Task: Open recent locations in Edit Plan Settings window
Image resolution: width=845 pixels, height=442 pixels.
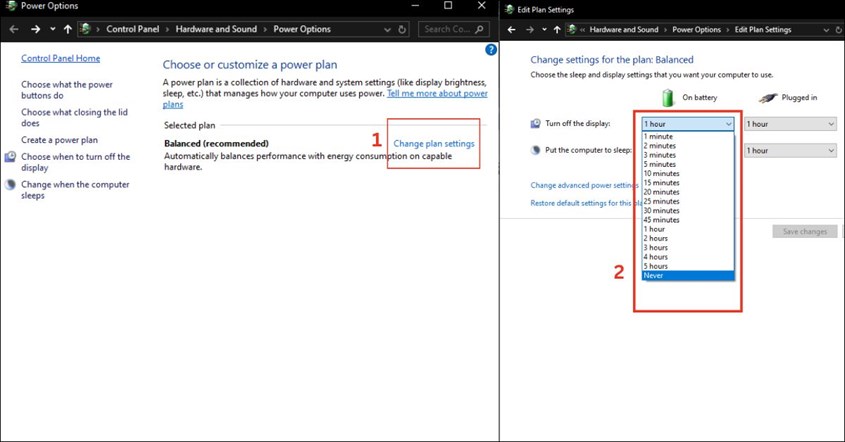Action: coord(544,30)
